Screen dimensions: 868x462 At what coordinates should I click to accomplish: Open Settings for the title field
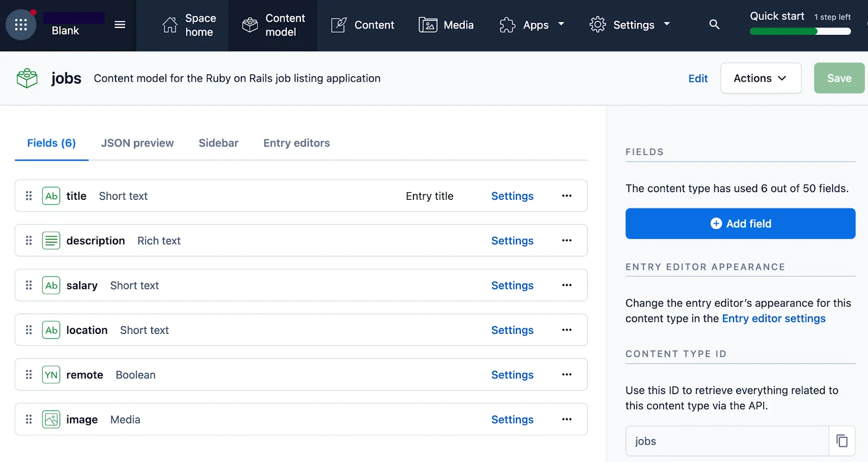pos(512,196)
